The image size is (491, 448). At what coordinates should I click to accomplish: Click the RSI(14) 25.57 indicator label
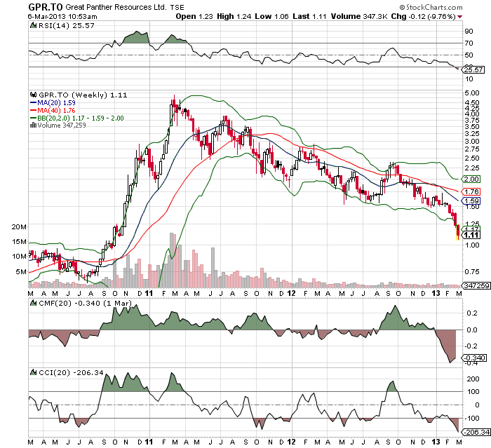(x=66, y=26)
